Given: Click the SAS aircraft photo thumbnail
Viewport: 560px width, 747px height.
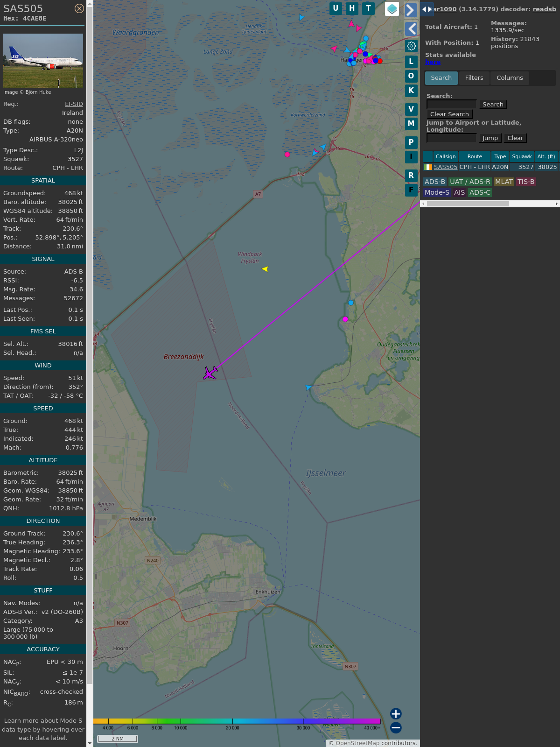Looking at the screenshot, I should (x=43, y=61).
